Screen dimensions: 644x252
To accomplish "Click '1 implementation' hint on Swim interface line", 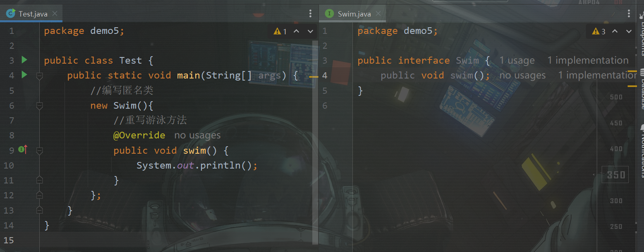I will pos(588,61).
